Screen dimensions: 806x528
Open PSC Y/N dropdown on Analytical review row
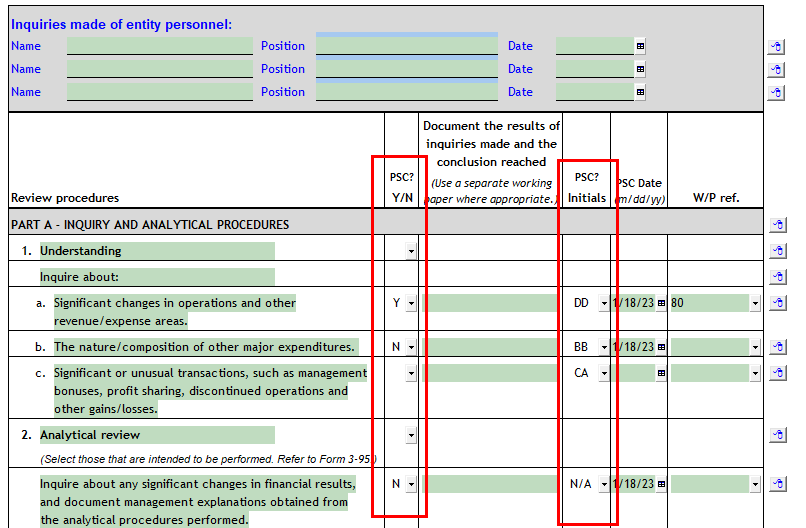click(x=411, y=435)
